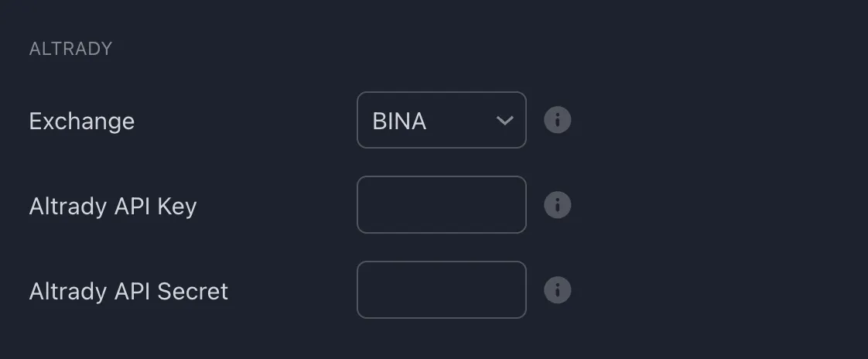This screenshot has width=868, height=359.
Task: Click inside the Altrady API Key input
Action: coord(441,205)
